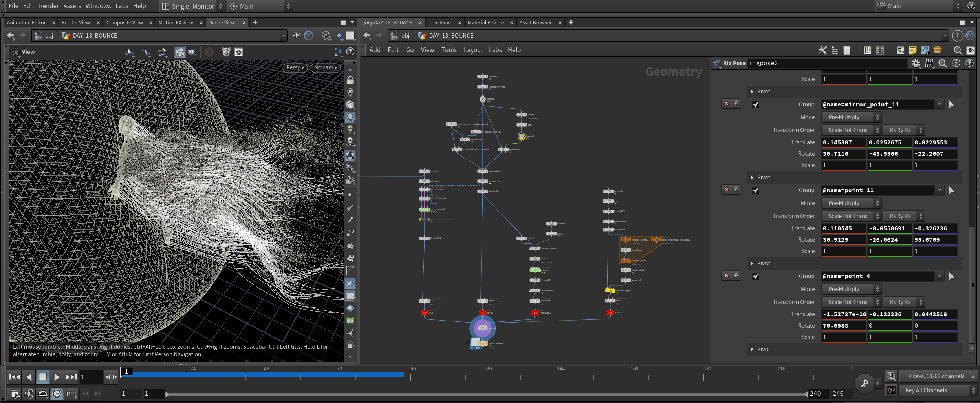
Task: Toggle the real time playback clock button
Action: tap(57, 394)
